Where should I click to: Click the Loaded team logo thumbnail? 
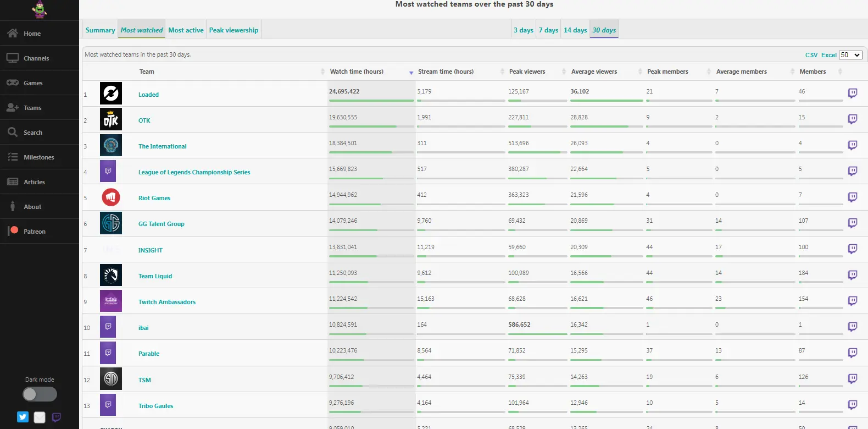click(111, 94)
